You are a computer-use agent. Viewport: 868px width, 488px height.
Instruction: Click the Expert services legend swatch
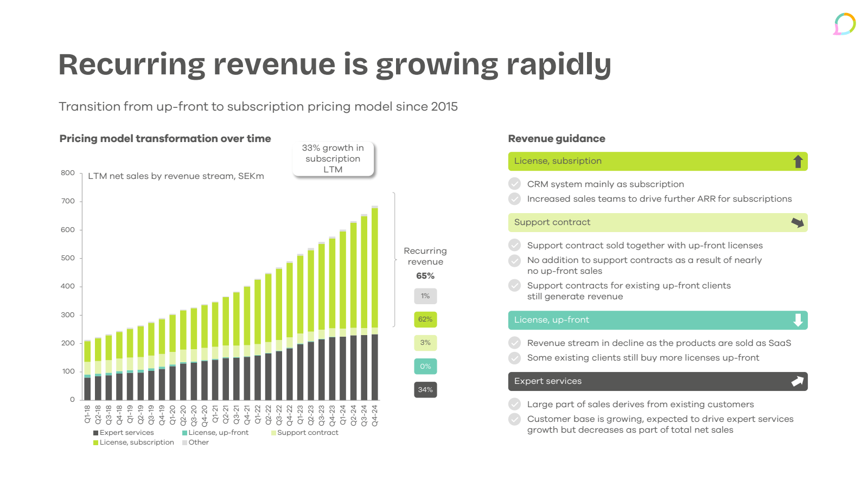coord(95,433)
